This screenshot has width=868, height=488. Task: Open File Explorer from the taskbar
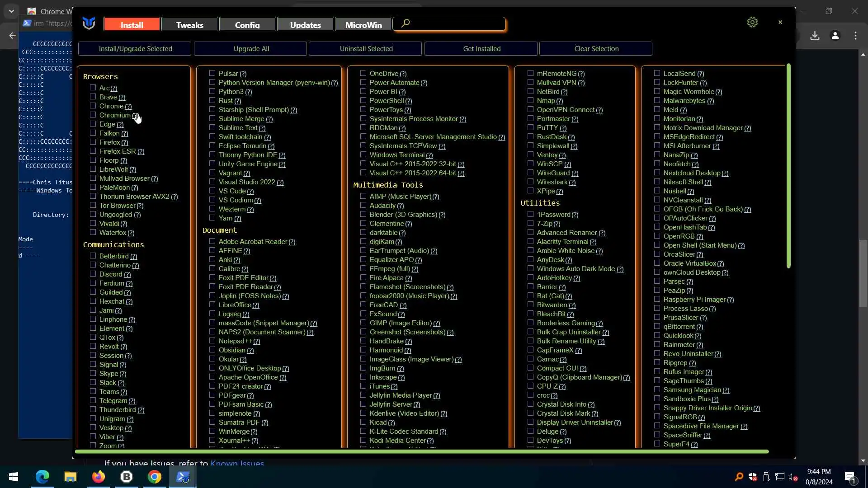(71, 477)
